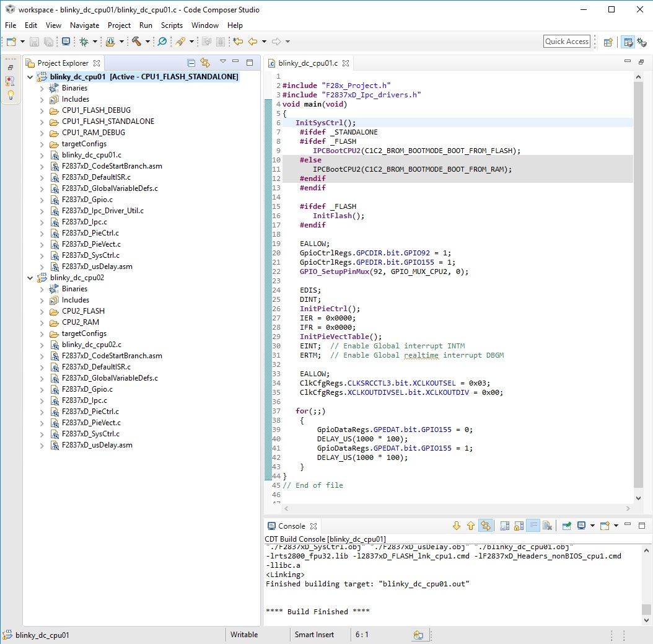
Task: Open the Open Console dropdown arrow
Action: (615, 525)
